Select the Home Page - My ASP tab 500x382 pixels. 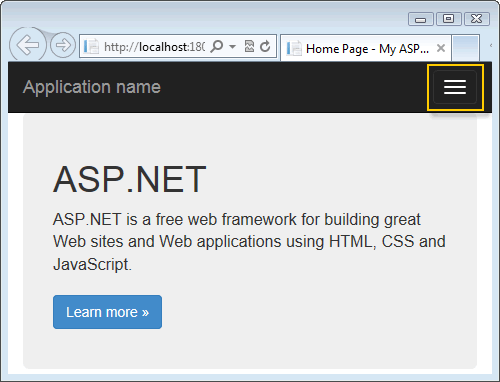[x=366, y=48]
